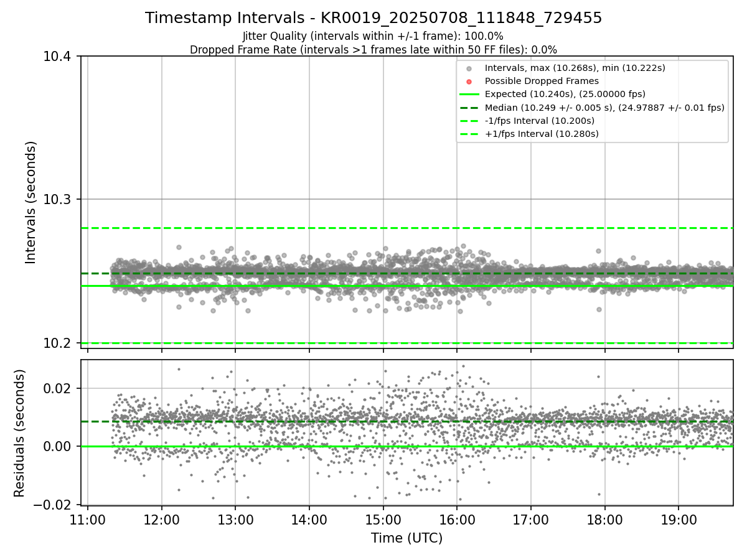This screenshot has width=747, height=560.
Task: Click the −0.02 residuals tick label
Action: (52, 504)
